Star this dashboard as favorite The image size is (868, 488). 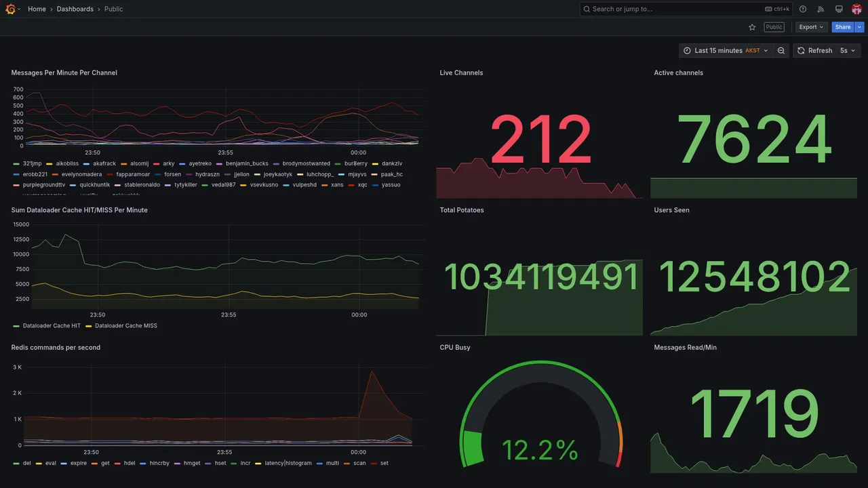click(x=752, y=27)
